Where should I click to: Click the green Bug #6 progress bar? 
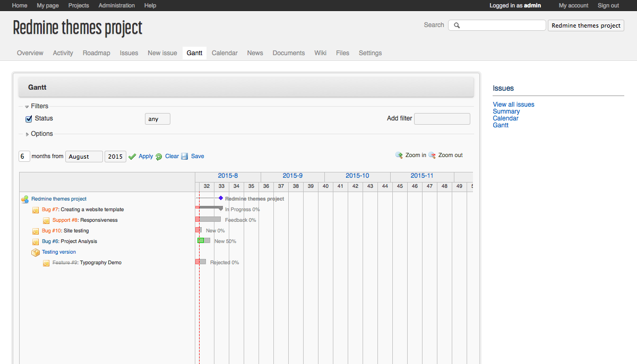pos(200,240)
